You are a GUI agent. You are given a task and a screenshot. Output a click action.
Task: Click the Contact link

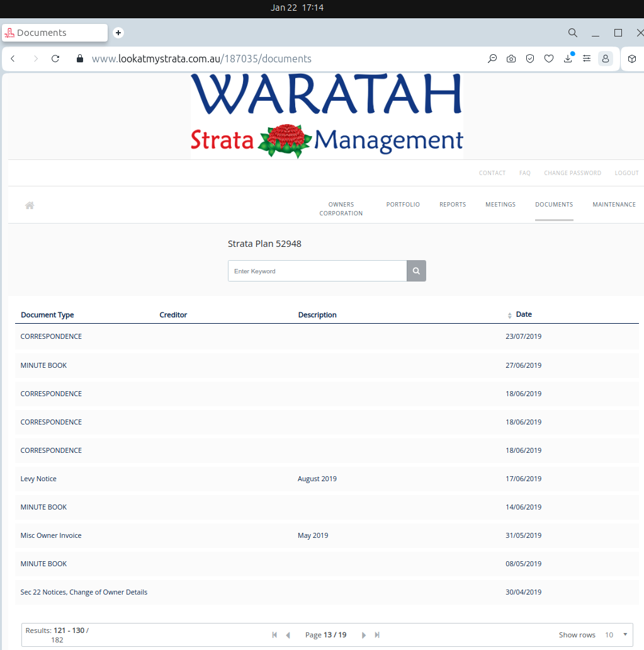pyautogui.click(x=492, y=173)
